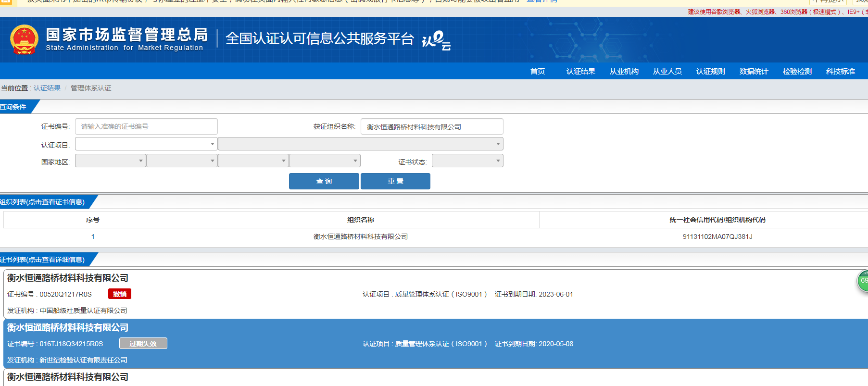Click issuer 新世纪检验认证有限责任公司

(83, 360)
